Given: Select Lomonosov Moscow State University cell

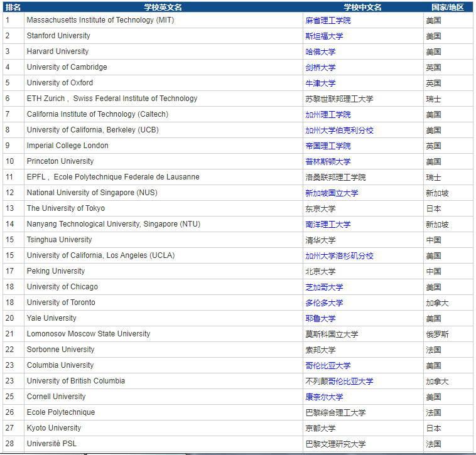Looking at the screenshot, I should tap(163, 334).
